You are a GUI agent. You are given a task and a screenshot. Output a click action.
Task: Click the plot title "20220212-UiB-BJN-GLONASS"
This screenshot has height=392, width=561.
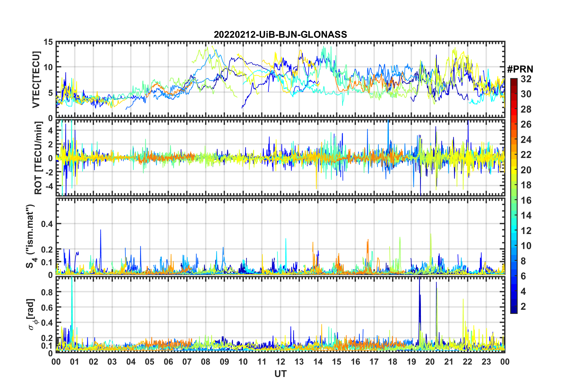click(x=280, y=34)
